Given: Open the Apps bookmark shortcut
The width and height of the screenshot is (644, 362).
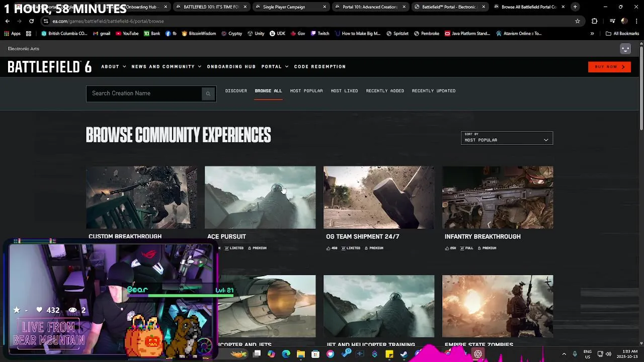Looking at the screenshot, I should 13,34.
